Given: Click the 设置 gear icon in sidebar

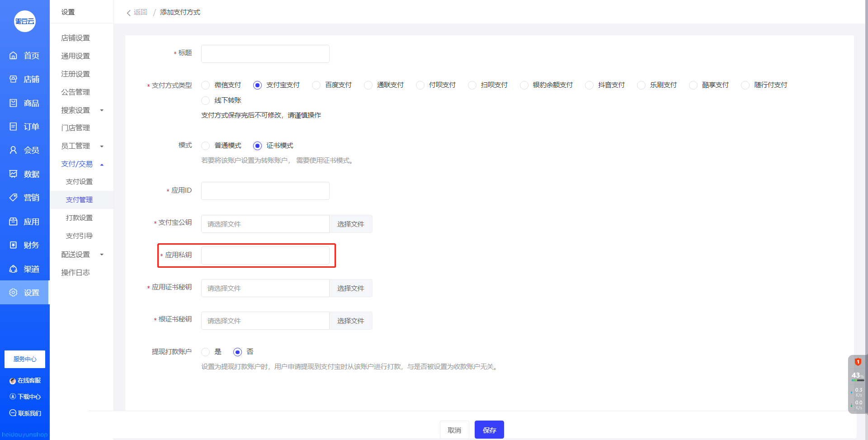Looking at the screenshot, I should 13,293.
